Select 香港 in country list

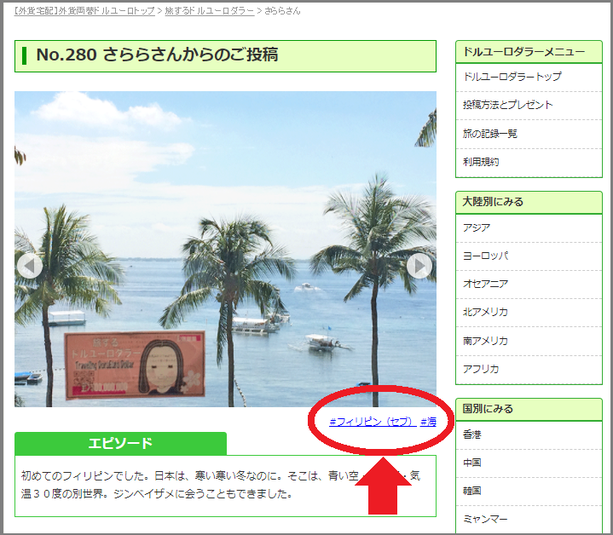coord(472,435)
